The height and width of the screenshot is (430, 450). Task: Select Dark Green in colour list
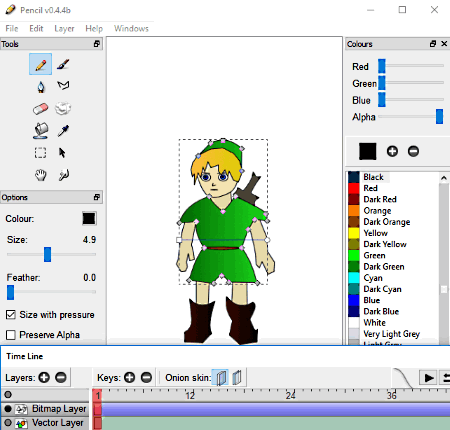[x=384, y=267]
